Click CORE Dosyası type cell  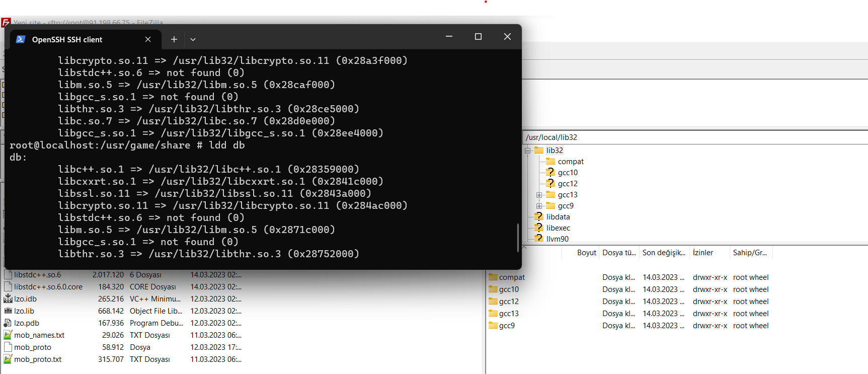[x=153, y=287]
